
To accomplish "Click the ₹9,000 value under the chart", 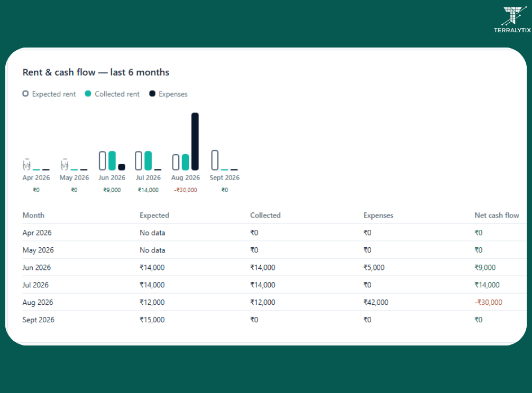I will 112,190.
